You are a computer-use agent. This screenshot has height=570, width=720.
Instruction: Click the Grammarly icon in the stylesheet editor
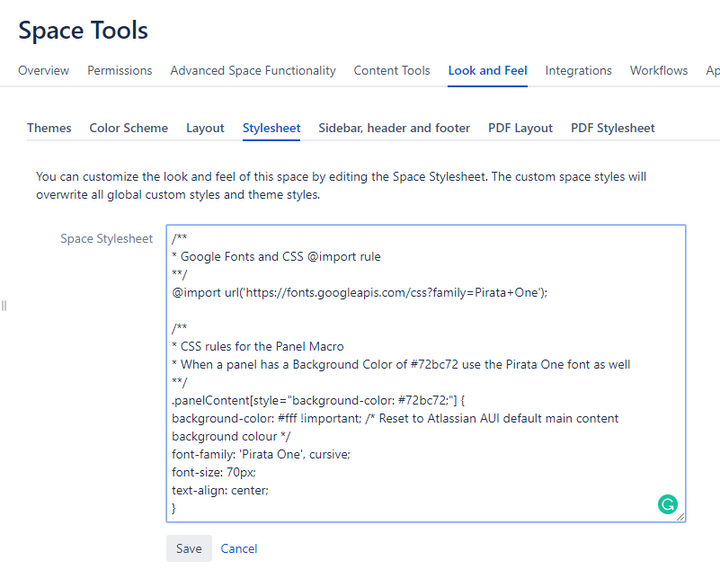click(667, 505)
